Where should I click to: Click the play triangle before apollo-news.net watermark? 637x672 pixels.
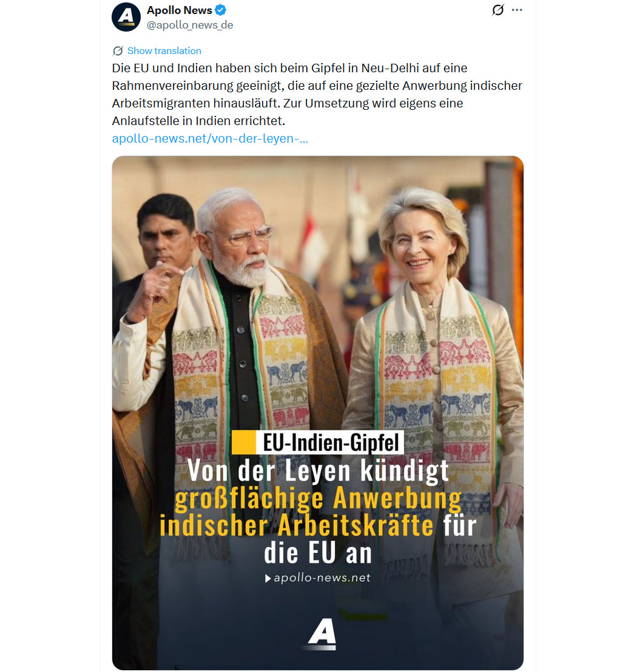tap(268, 579)
